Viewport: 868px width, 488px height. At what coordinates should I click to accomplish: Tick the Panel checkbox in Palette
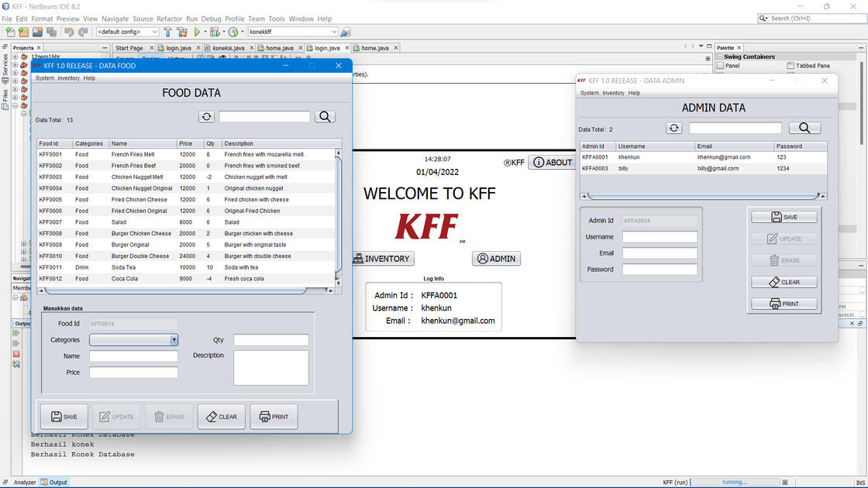tap(721, 66)
